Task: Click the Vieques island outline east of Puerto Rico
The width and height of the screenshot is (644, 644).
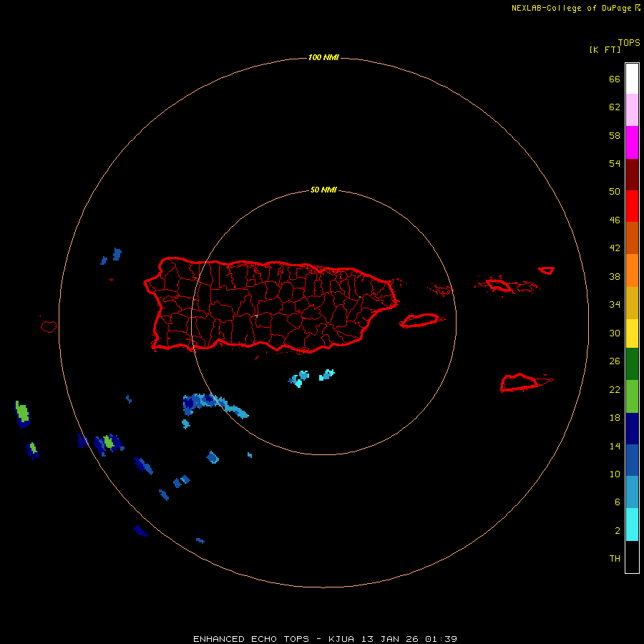Action: point(421,321)
